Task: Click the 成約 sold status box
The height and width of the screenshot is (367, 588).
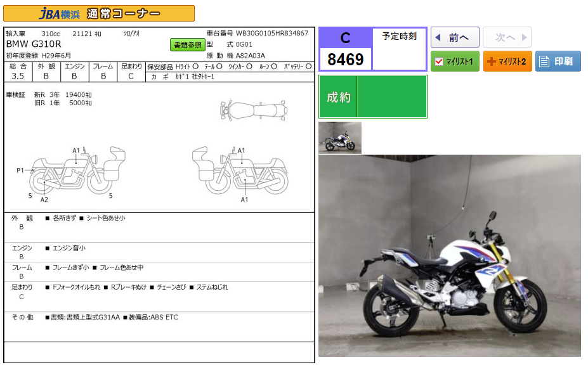Action: tap(373, 97)
